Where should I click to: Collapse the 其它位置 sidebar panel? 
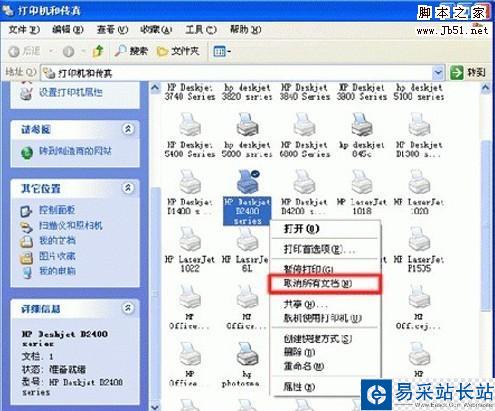(128, 188)
